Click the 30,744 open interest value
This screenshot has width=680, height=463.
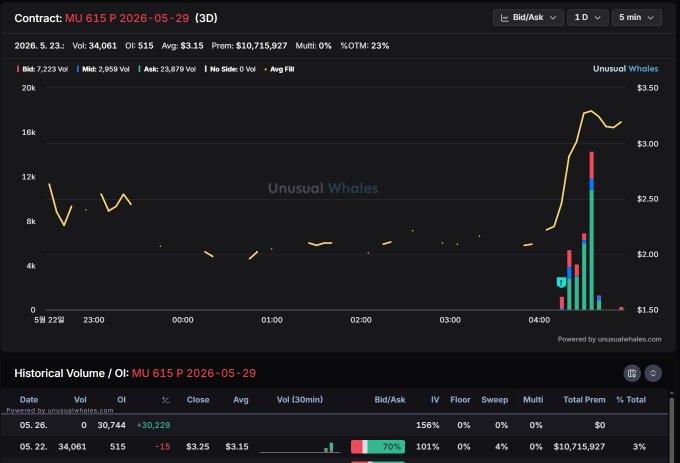111,425
